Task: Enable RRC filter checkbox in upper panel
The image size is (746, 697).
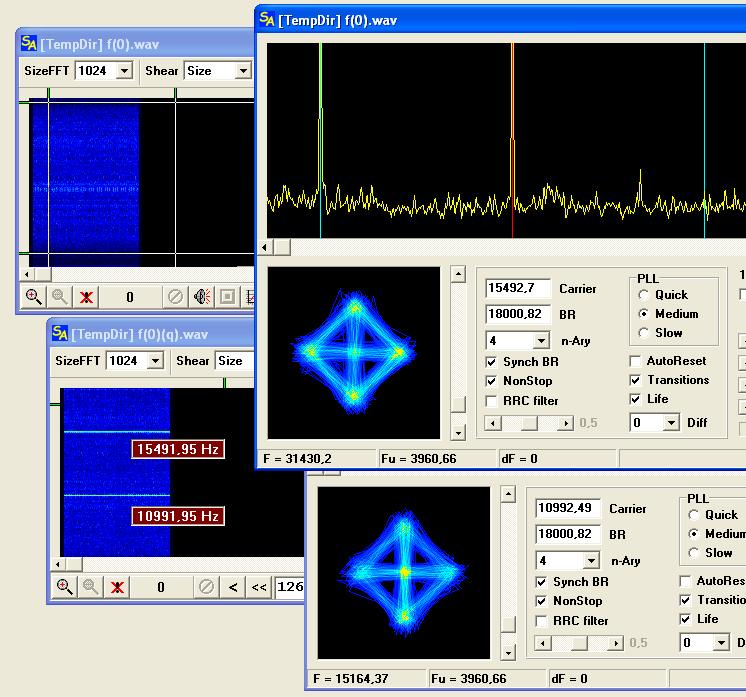Action: click(491, 401)
